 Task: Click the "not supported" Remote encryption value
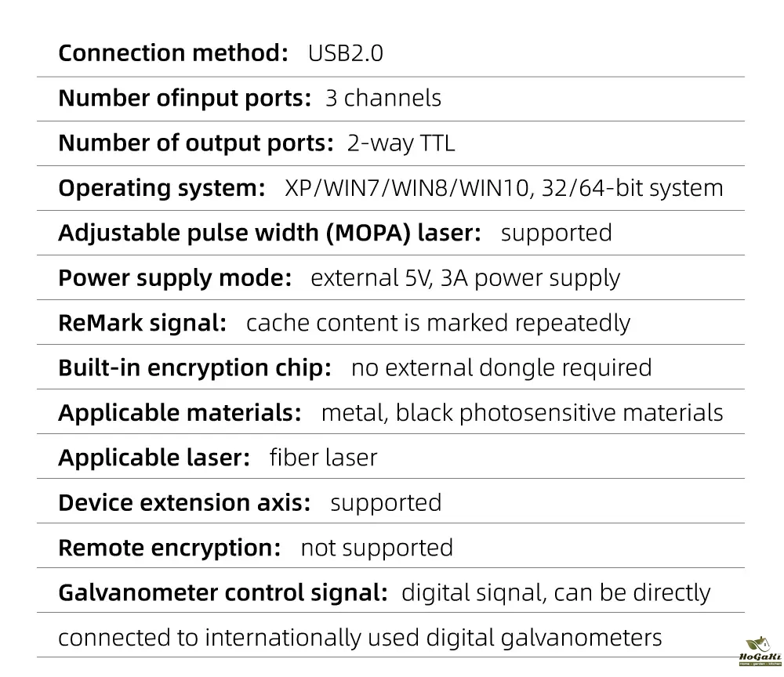coord(376,547)
